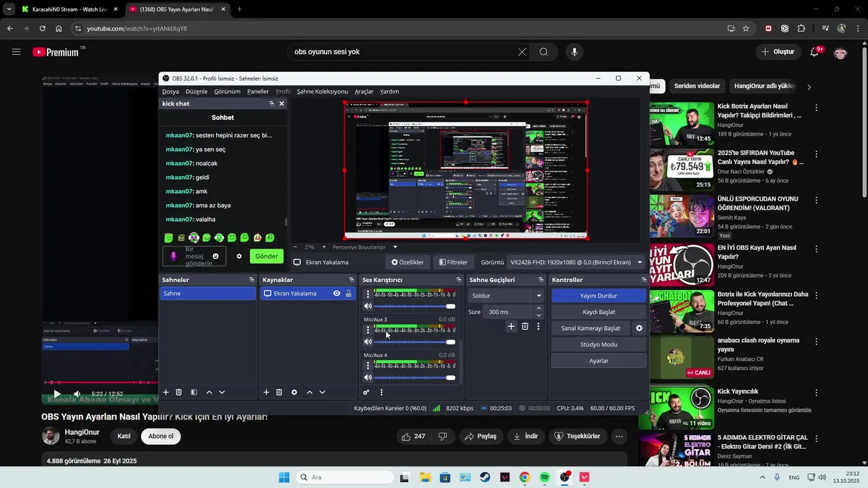
Task: Open Özellikler for the selected source
Action: point(408,262)
